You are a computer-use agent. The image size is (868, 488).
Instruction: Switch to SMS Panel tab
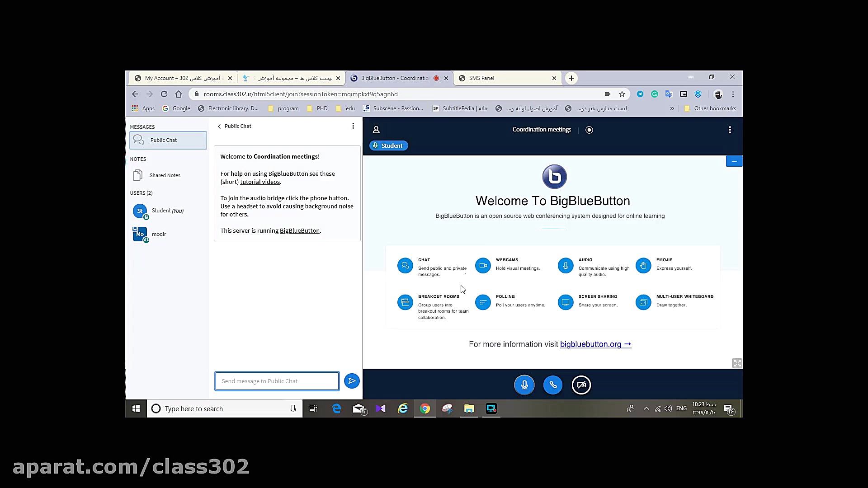pyautogui.click(x=506, y=78)
